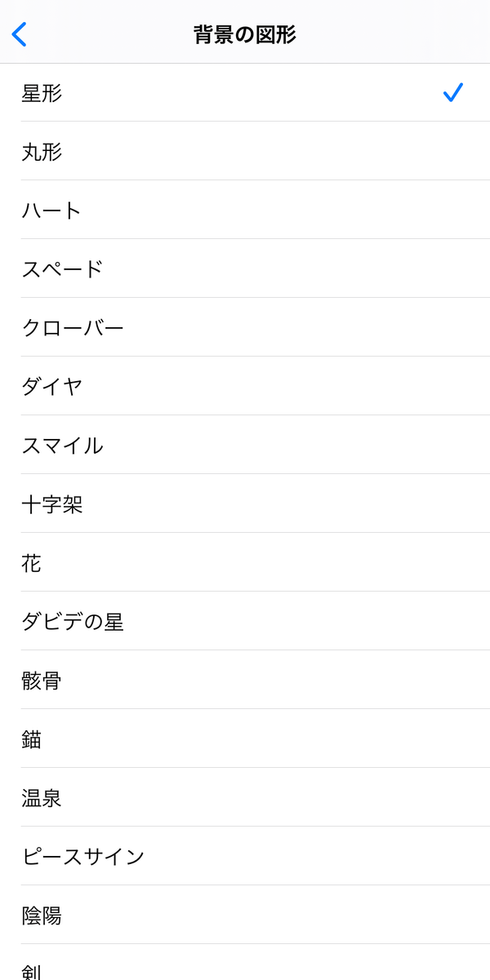Image resolution: width=490 pixels, height=980 pixels.
Task: Tap the partially visible 剣 row
Action: [x=245, y=963]
